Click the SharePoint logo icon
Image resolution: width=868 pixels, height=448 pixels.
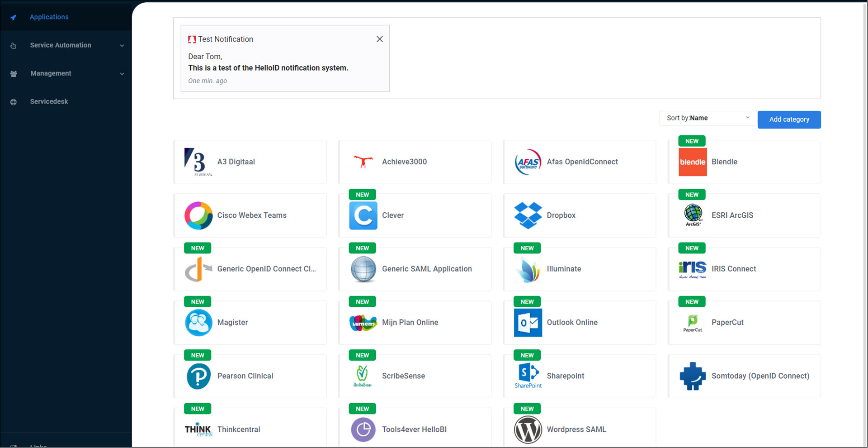coord(528,376)
